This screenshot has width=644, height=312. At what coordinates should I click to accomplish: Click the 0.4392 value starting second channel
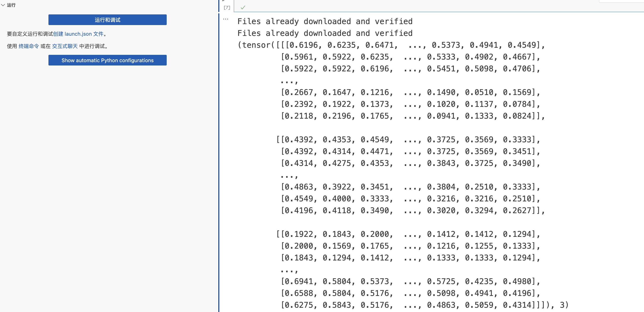tap(299, 139)
